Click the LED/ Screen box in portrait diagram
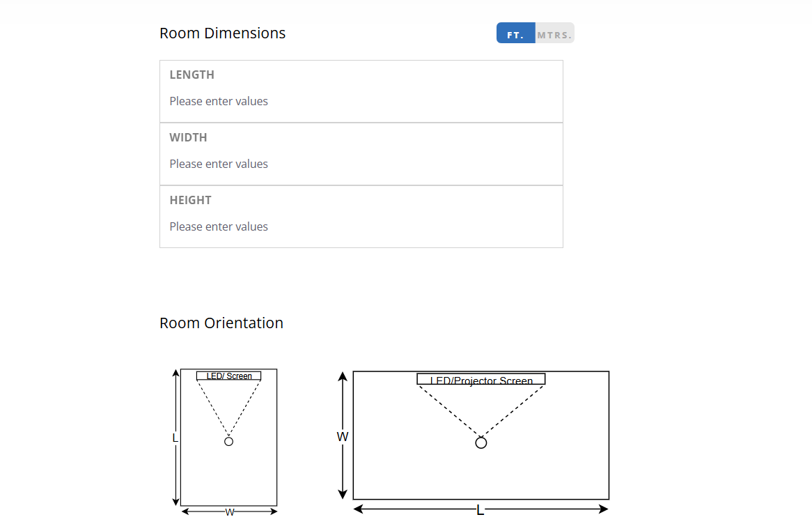 pos(229,376)
